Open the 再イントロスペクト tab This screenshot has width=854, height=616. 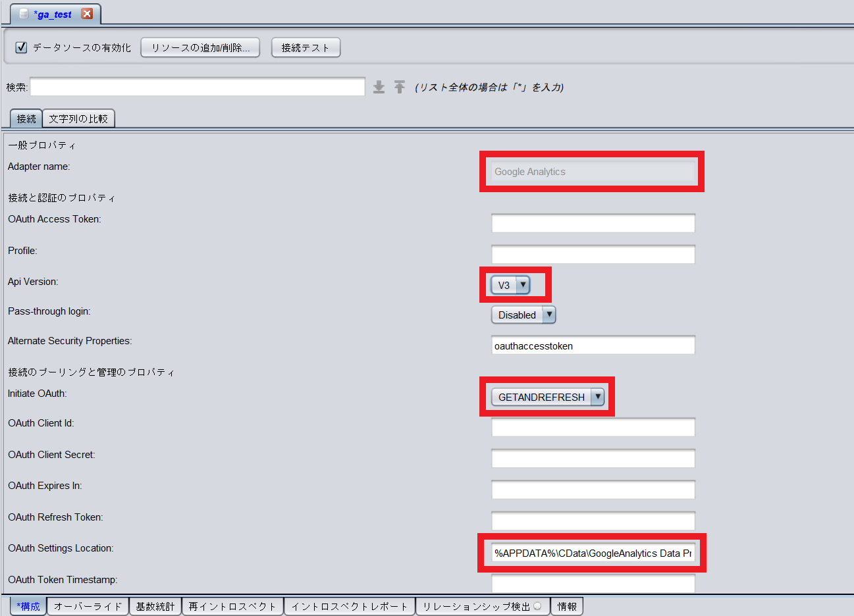point(232,606)
